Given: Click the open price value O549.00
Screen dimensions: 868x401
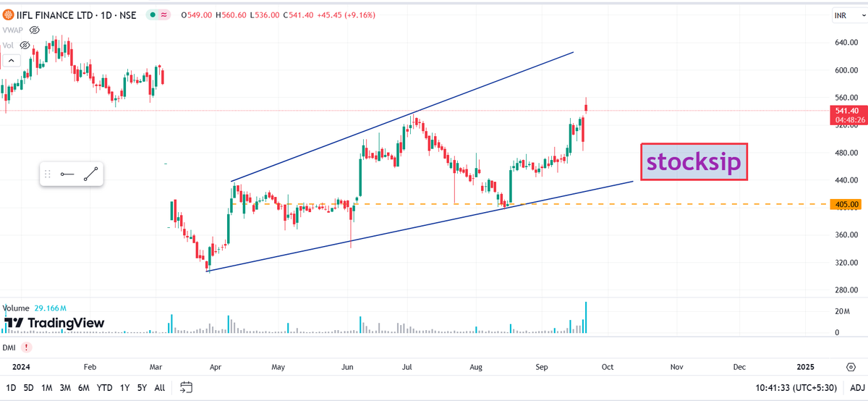Looking at the screenshot, I should click(196, 14).
